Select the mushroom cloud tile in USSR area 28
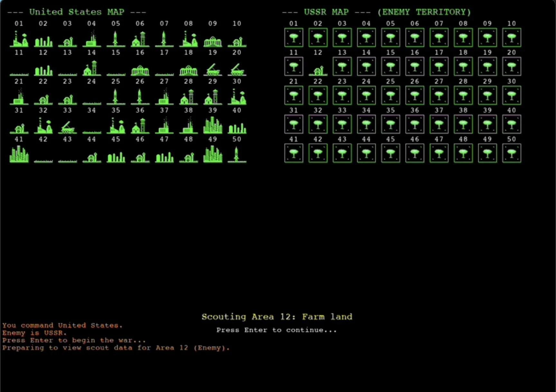The width and height of the screenshot is (556, 392). [463, 96]
